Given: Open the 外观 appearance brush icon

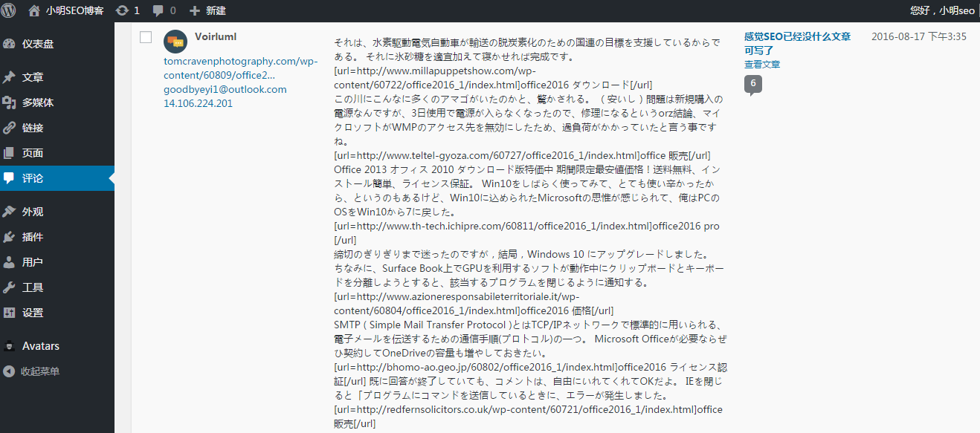Looking at the screenshot, I should 9,212.
